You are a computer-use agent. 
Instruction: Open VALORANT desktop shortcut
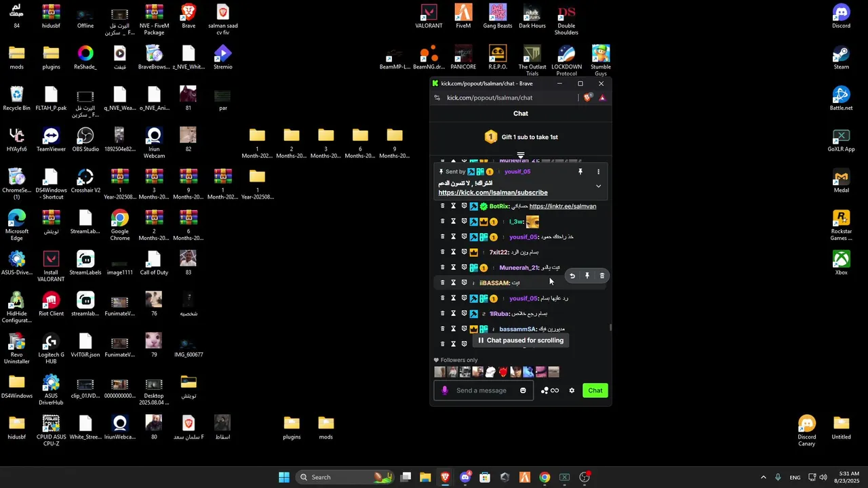[x=429, y=17]
